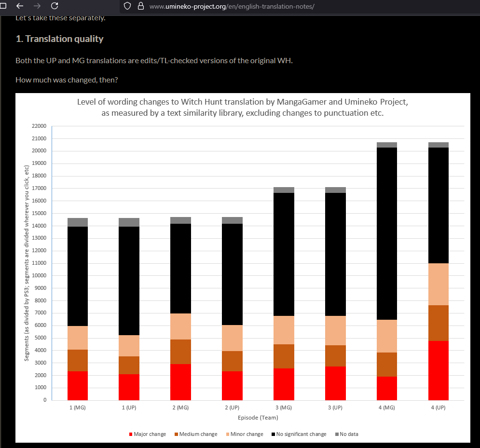Click the Medium change legend swatch
The height and width of the screenshot is (448, 480).
tap(177, 434)
